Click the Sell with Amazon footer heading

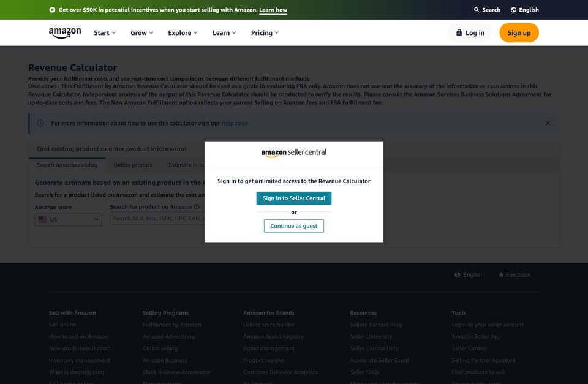coord(72,313)
